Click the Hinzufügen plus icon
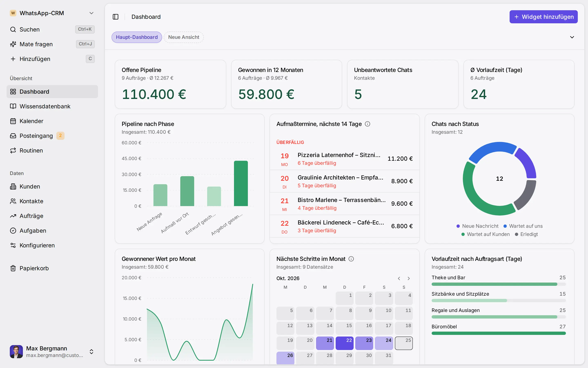The width and height of the screenshot is (588, 368). pyautogui.click(x=13, y=59)
